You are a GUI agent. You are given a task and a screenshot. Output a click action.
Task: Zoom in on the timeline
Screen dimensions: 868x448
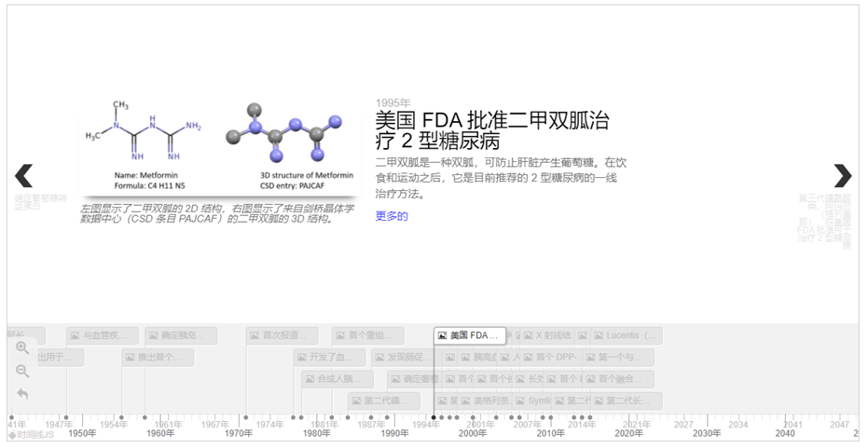click(x=22, y=348)
